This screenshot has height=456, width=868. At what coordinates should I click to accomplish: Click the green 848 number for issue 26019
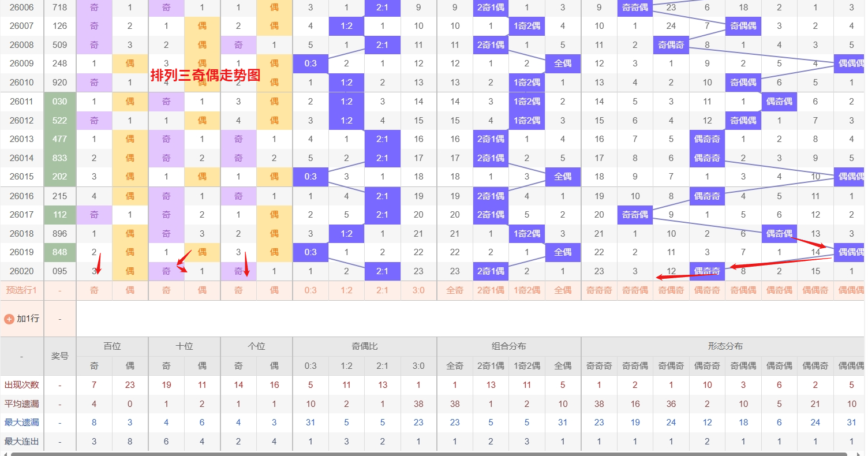click(x=59, y=252)
